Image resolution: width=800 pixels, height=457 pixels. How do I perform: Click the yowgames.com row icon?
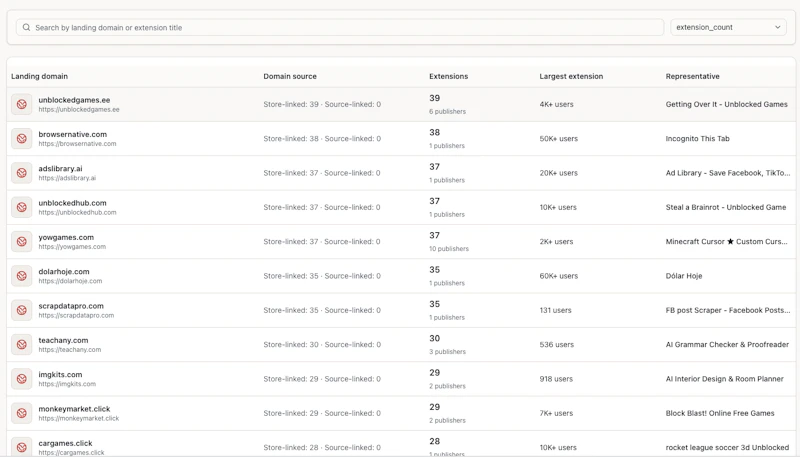tap(21, 242)
